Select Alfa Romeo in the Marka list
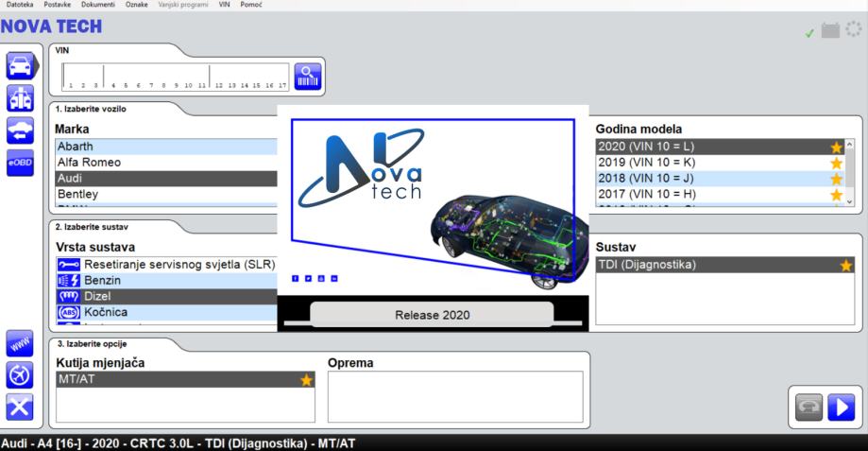Image resolution: width=868 pixels, height=451 pixels. coord(166,163)
